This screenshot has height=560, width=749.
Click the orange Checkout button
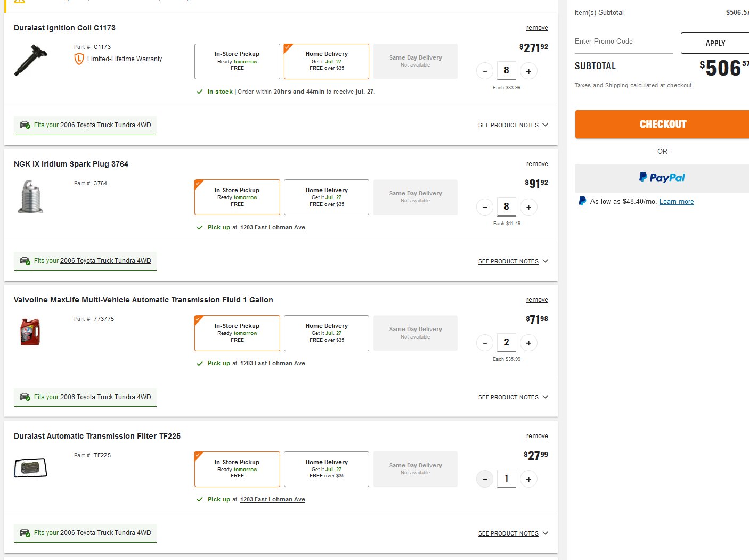click(x=662, y=125)
